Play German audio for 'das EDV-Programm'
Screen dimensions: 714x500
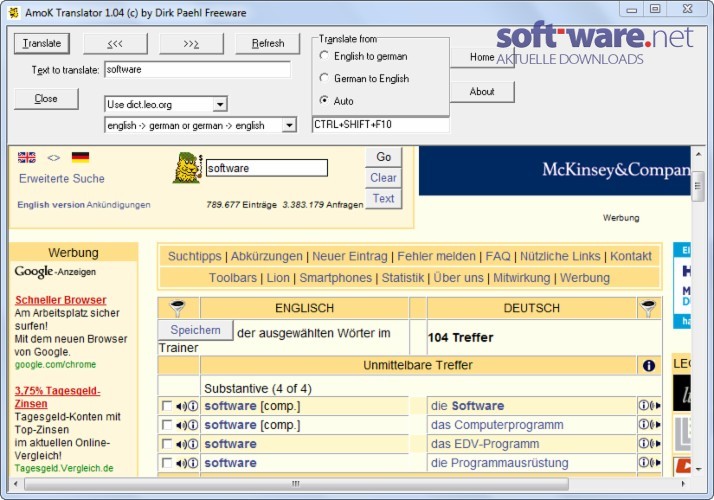tap(655, 444)
